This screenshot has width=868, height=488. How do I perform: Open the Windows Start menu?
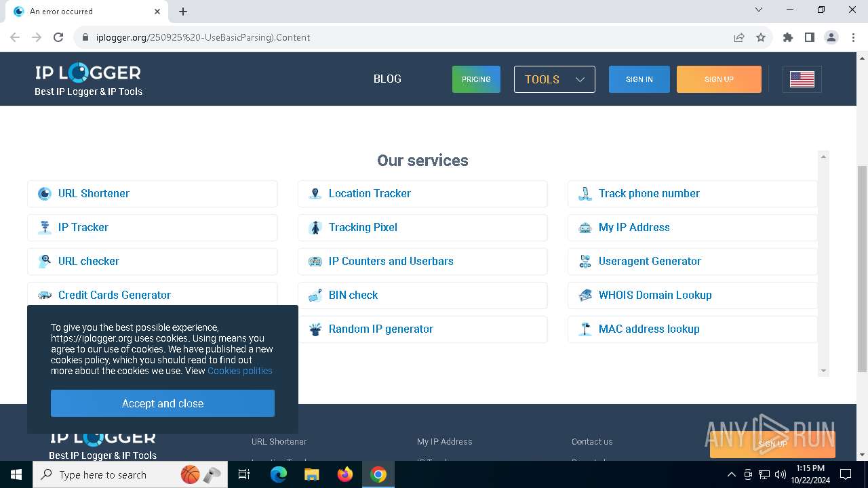(16, 474)
